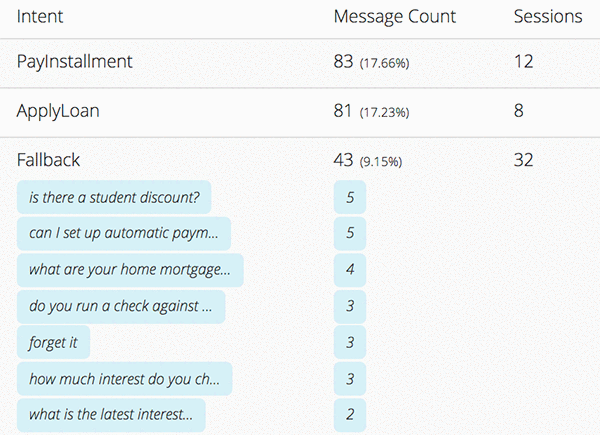Click the 'forget it' message chip
Screen dimensions: 600x435
(x=53, y=342)
